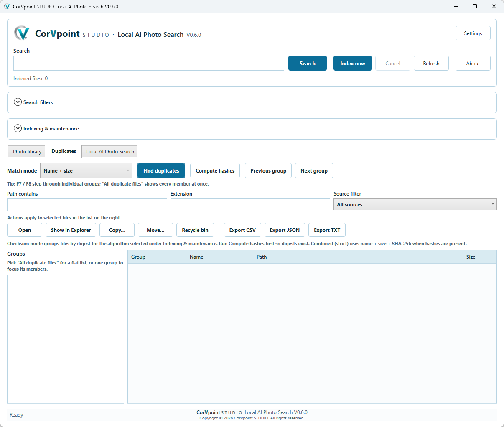
Task: Open the Source filter All sources dropdown
Action: tap(415, 204)
